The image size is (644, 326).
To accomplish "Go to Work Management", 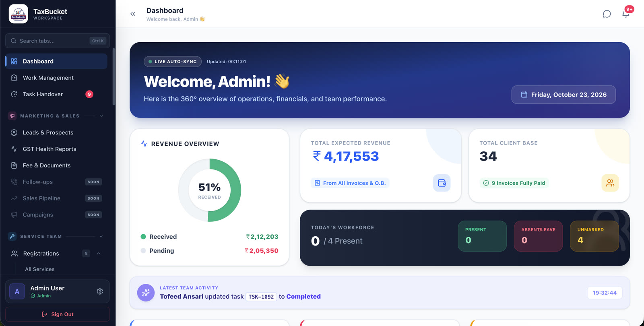I will (56, 78).
